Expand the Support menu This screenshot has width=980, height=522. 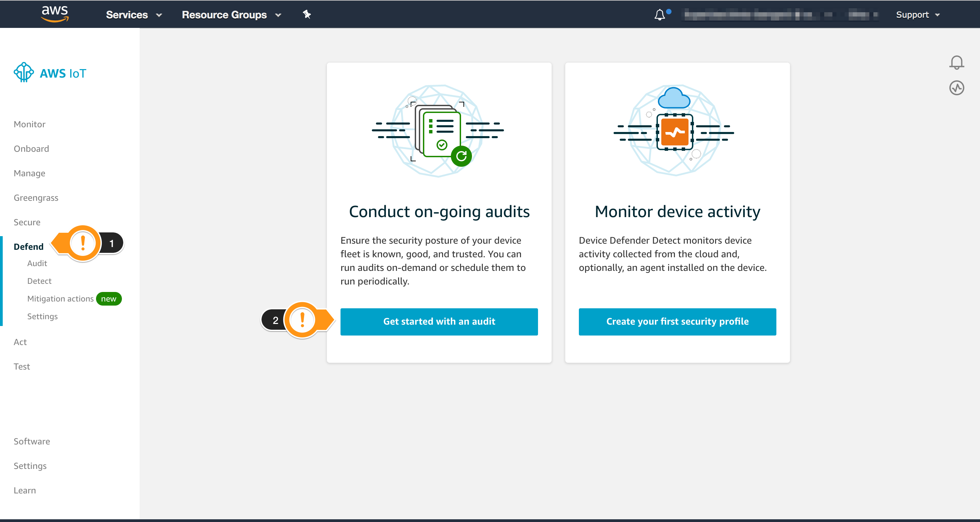click(x=918, y=15)
